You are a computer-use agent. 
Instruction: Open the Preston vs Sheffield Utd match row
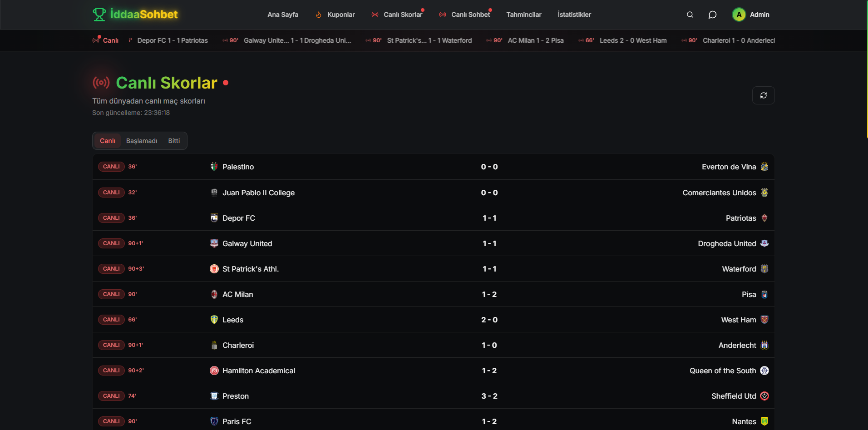click(433, 396)
